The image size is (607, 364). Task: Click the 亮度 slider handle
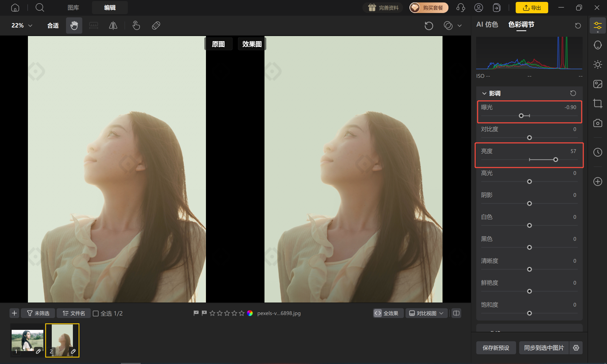556,160
